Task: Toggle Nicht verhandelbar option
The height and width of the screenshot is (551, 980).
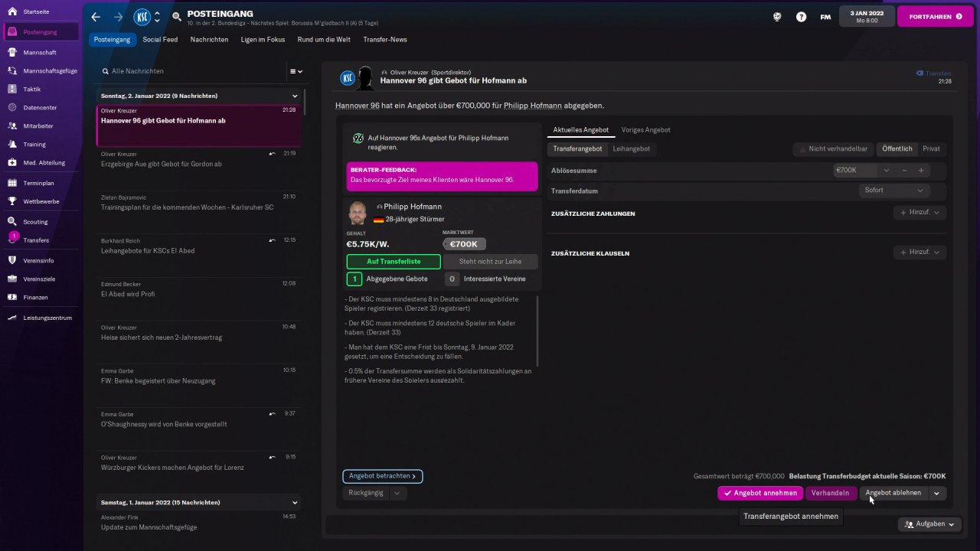Action: coord(833,148)
